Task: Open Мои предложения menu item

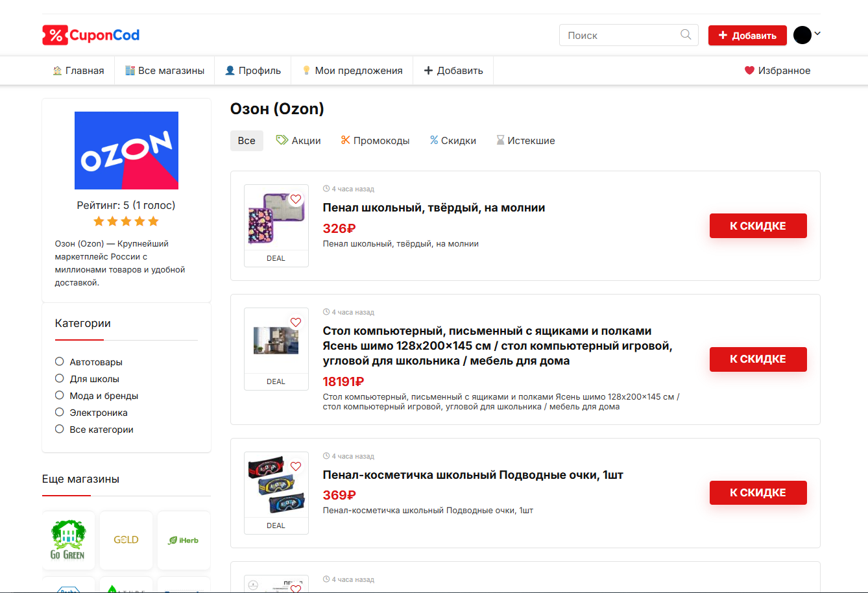Action: pos(352,71)
